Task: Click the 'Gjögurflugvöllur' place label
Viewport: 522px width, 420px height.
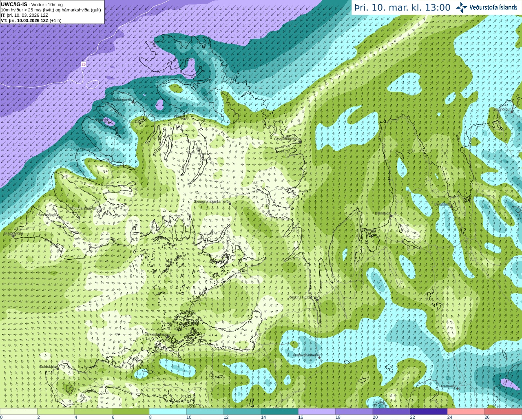Action: 287,139
